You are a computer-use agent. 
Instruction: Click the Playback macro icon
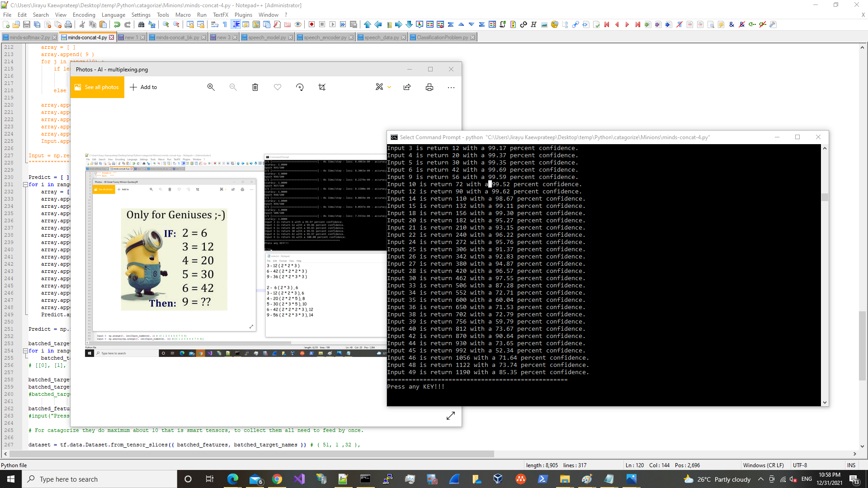(x=333, y=24)
